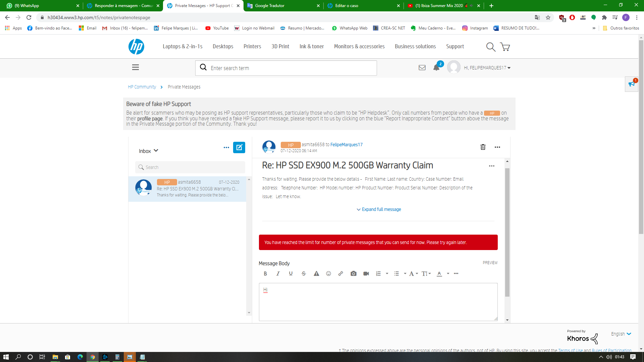This screenshot has width=644, height=362.
Task: Click the compose new message icon
Action: (239, 147)
